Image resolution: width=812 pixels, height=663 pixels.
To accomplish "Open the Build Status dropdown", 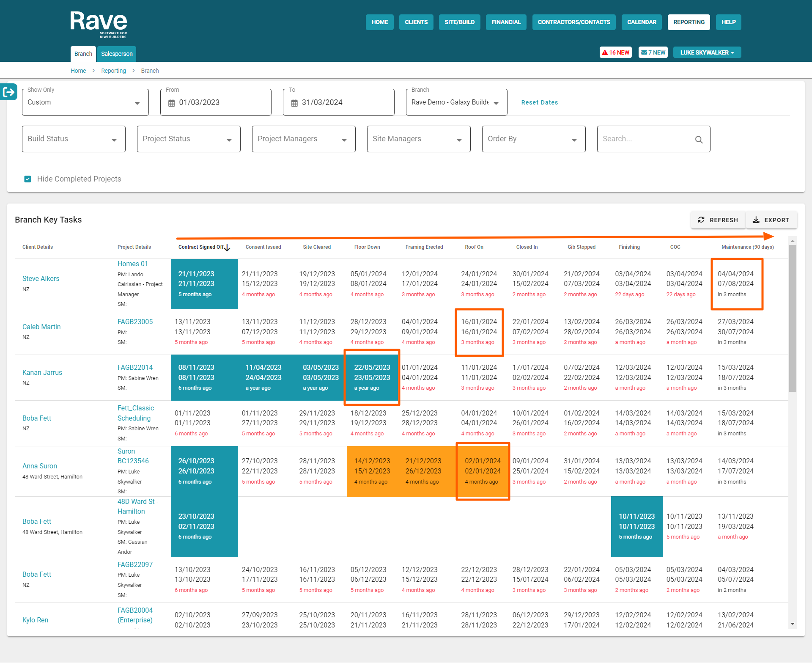I will [x=74, y=139].
